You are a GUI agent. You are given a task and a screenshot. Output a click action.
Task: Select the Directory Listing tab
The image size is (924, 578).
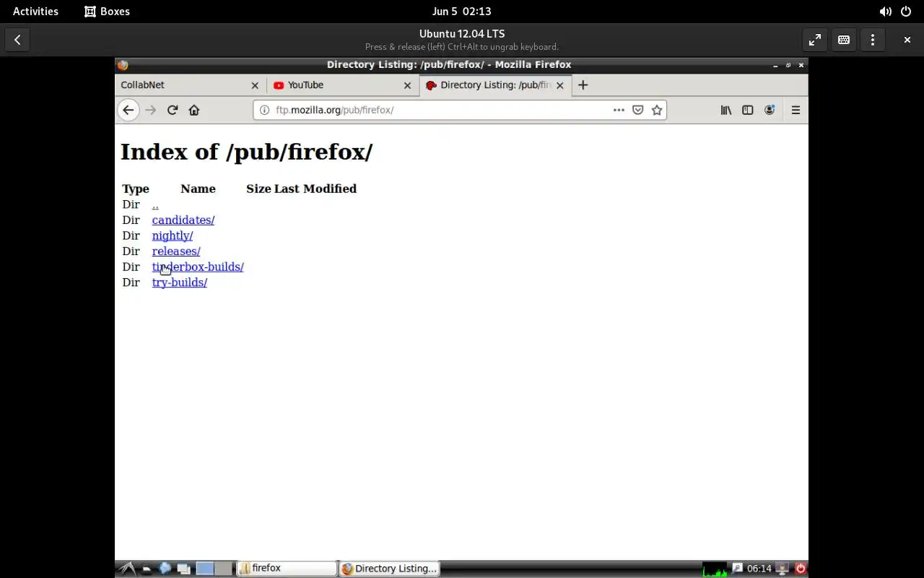pyautogui.click(x=496, y=85)
